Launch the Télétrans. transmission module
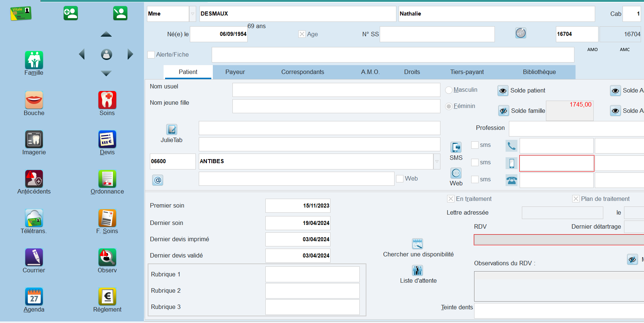This screenshot has width=644, height=323. pyautogui.click(x=34, y=218)
